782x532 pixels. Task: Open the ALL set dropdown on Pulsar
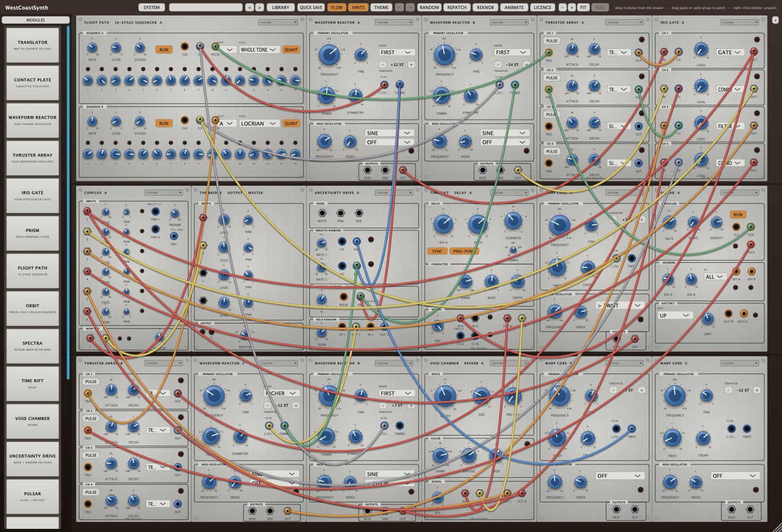coord(715,277)
